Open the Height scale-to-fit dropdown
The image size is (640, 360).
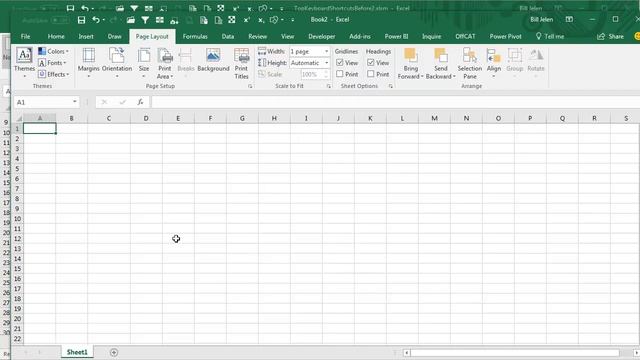point(327,63)
